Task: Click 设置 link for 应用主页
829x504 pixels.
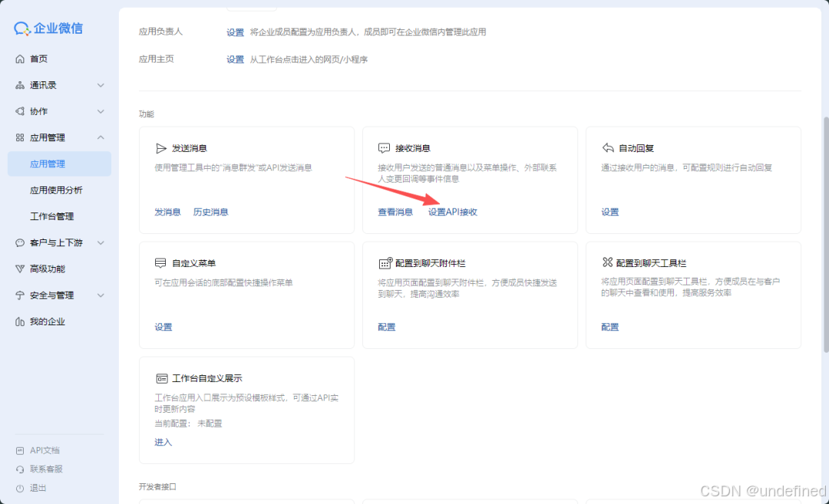Action: pyautogui.click(x=236, y=60)
